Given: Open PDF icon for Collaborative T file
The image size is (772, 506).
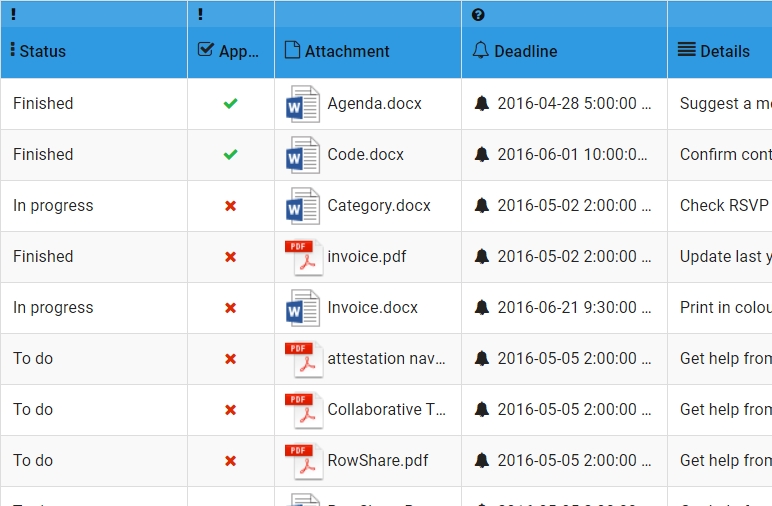Looking at the screenshot, I should tap(304, 410).
